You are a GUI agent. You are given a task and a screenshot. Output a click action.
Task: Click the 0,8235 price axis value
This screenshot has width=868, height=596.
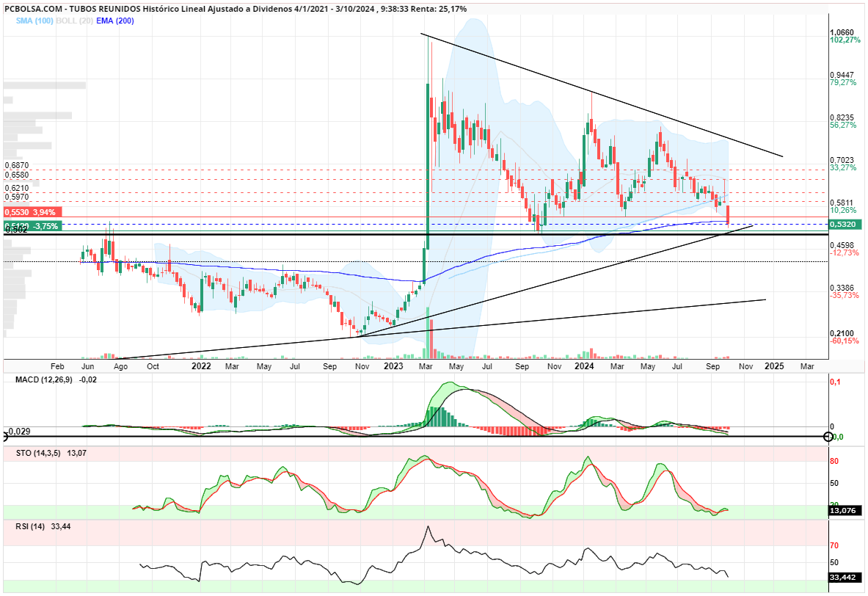pyautogui.click(x=842, y=117)
